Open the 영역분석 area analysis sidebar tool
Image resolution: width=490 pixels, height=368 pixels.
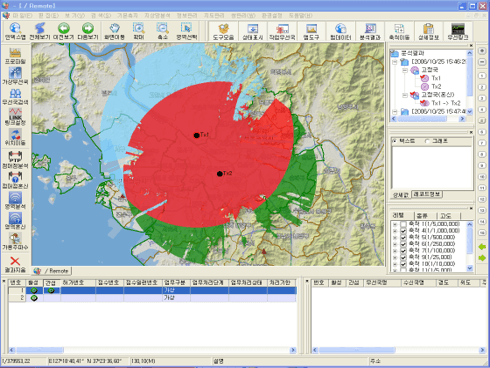(15, 201)
